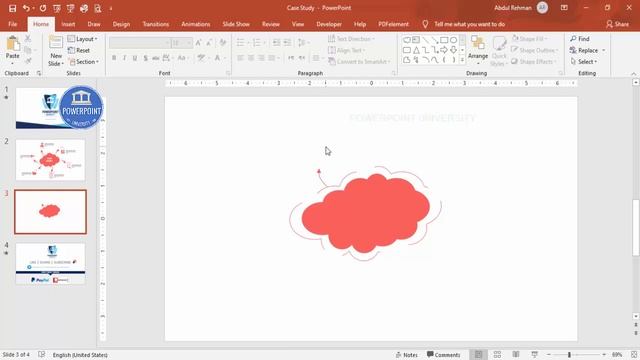Open the Layout dropdown

coord(83,39)
